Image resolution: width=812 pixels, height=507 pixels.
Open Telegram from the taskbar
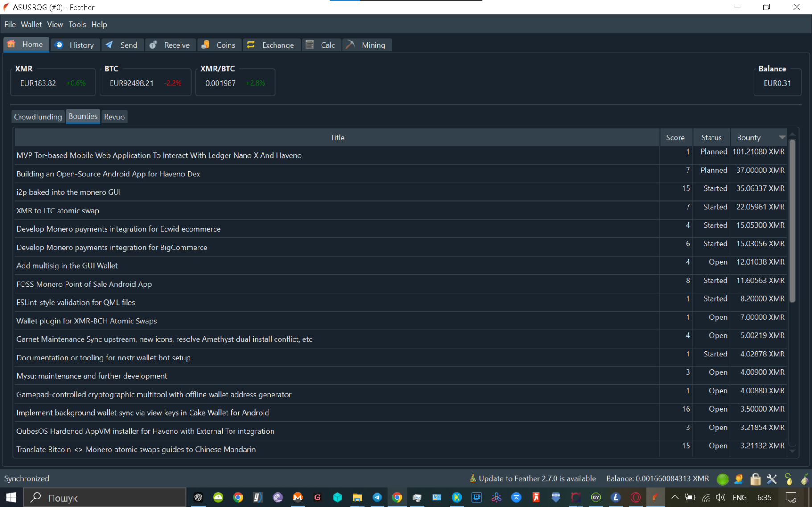377,497
